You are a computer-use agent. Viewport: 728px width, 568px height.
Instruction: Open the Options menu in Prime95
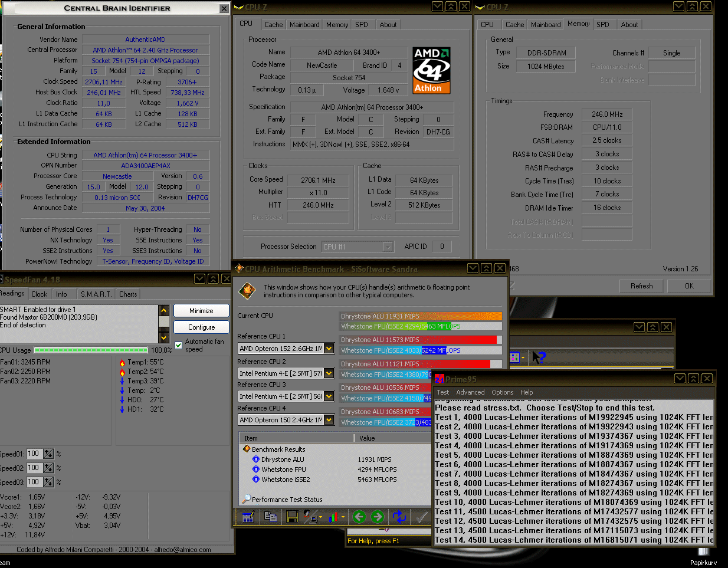[x=502, y=392]
